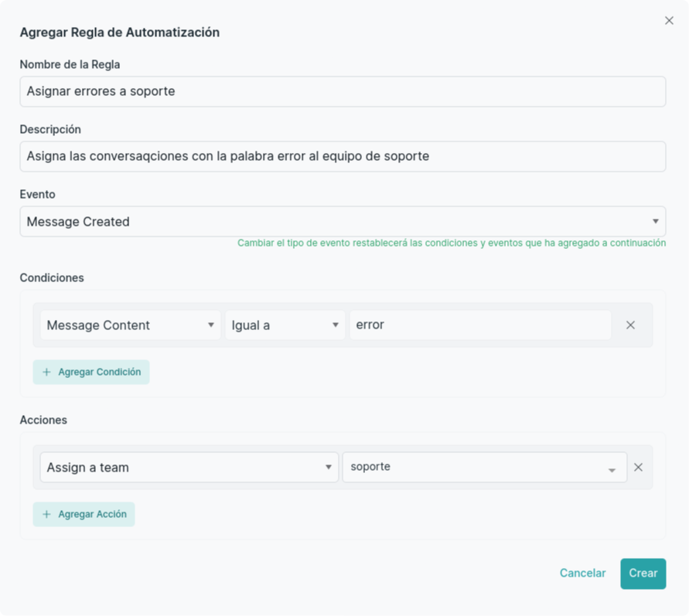Click the plus icon beside Agregar Acción

pos(46,514)
